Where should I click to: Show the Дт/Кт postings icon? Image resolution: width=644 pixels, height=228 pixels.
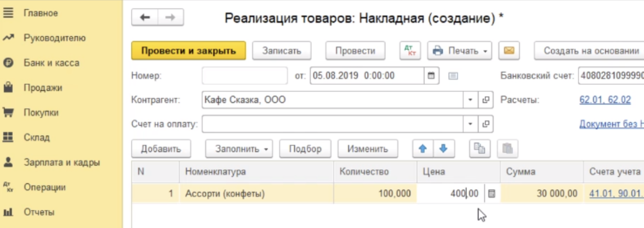(x=410, y=51)
